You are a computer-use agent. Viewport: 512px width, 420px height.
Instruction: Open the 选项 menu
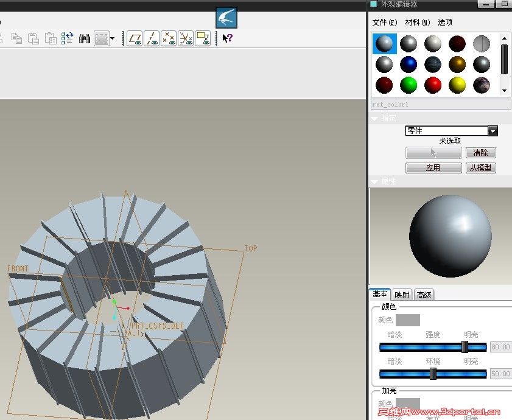[445, 23]
